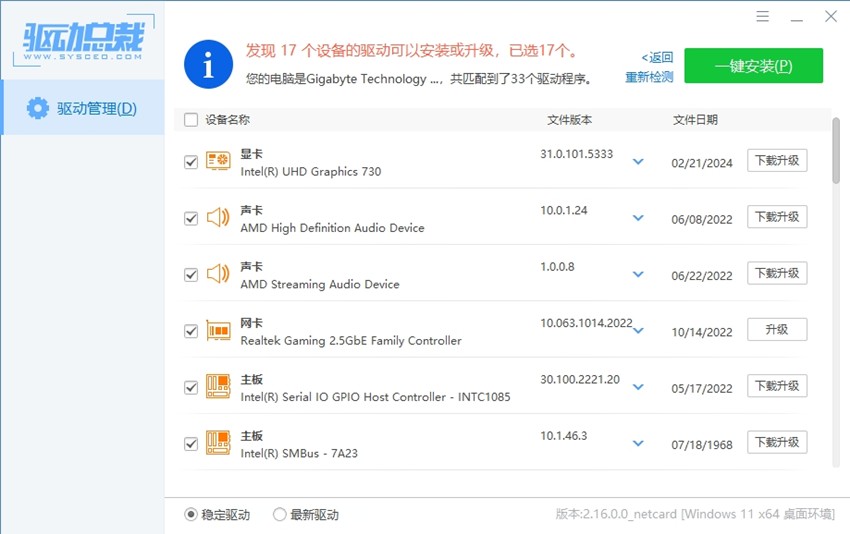
Task: Click the Intel(R) UHD Graphics 730 name
Action: click(x=311, y=172)
